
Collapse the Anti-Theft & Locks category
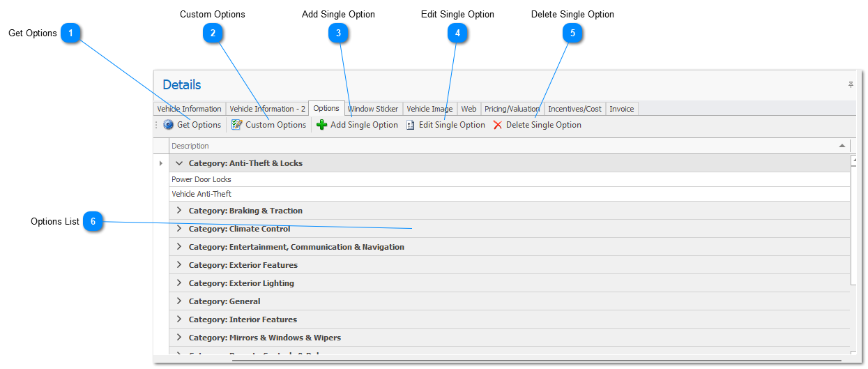[178, 163]
